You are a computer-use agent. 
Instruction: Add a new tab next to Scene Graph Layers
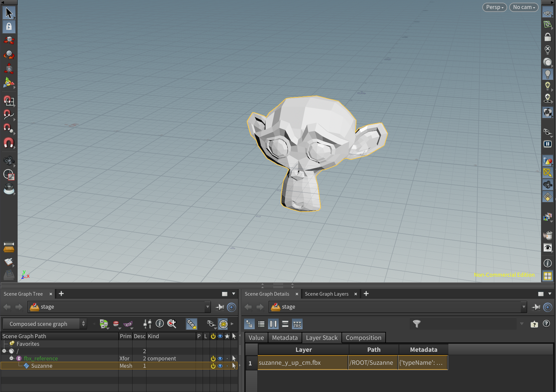click(366, 294)
